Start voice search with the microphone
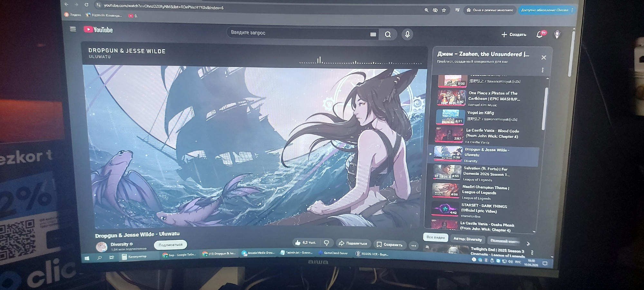Image resolution: width=644 pixels, height=290 pixels. (407, 34)
